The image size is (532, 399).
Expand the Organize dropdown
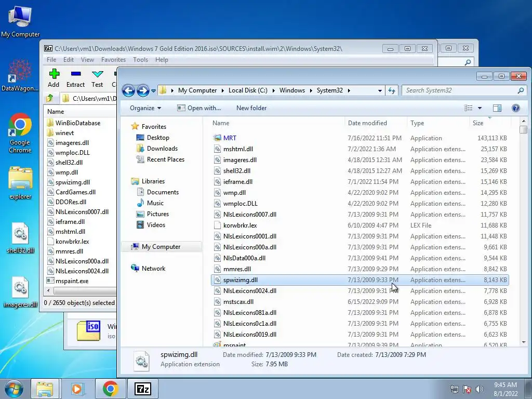coord(145,108)
